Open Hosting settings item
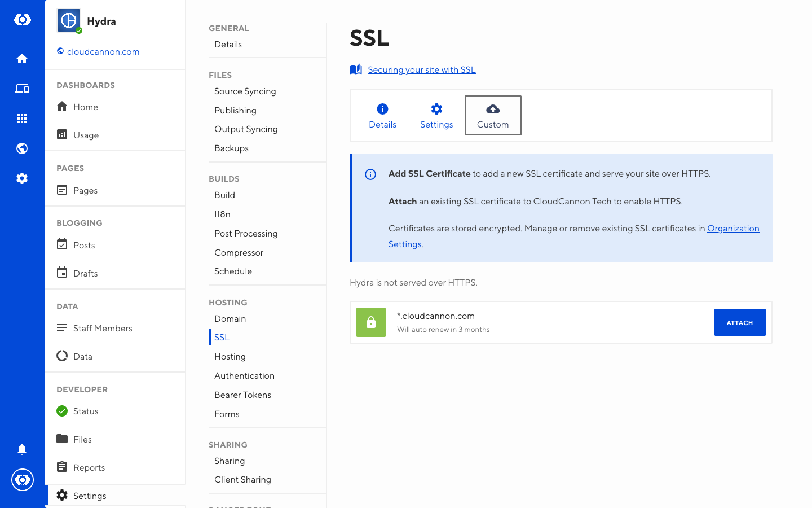Screen dimensions: 812x508 [230, 357]
